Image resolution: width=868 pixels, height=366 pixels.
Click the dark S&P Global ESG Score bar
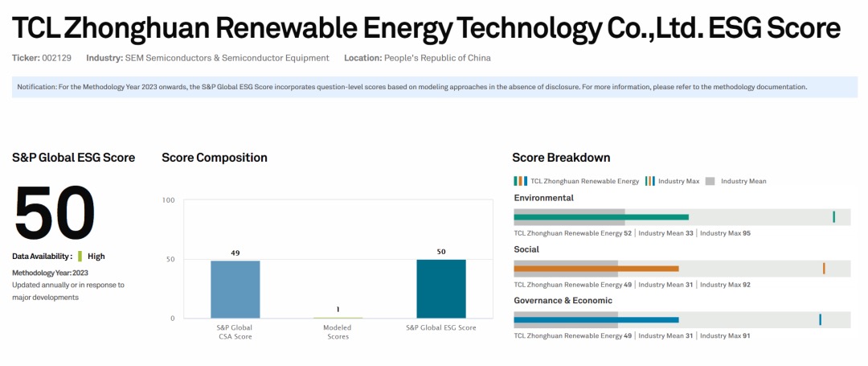pos(440,288)
